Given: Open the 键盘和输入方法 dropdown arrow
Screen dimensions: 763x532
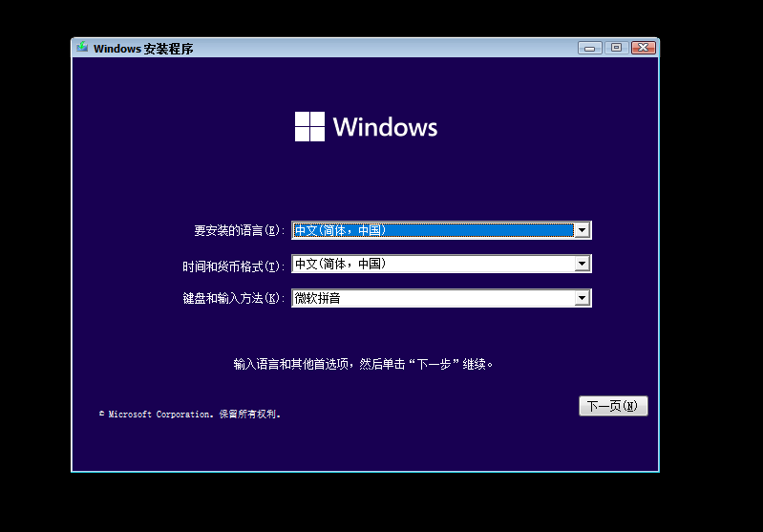Looking at the screenshot, I should 582,298.
